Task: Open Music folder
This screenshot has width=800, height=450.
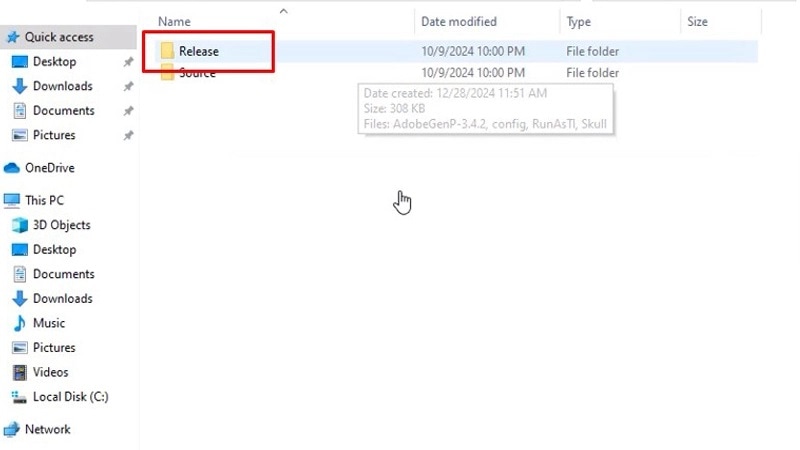Action: click(x=49, y=323)
